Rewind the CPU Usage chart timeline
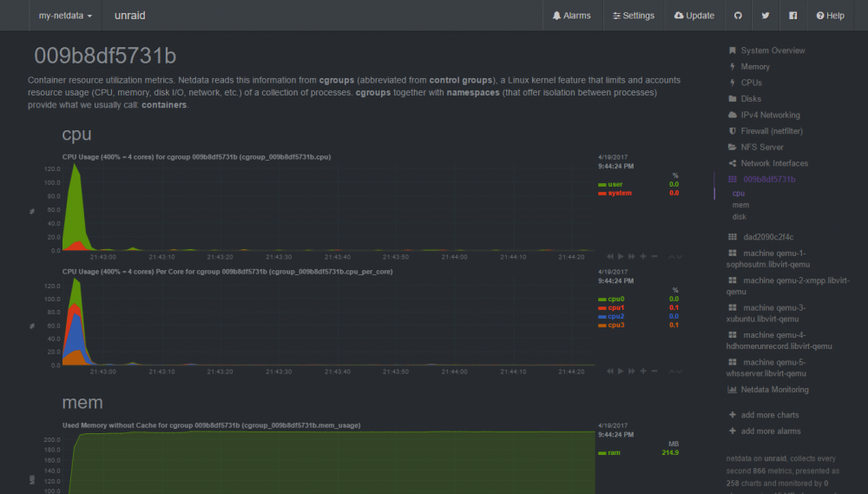This screenshot has height=494, width=868. point(610,256)
